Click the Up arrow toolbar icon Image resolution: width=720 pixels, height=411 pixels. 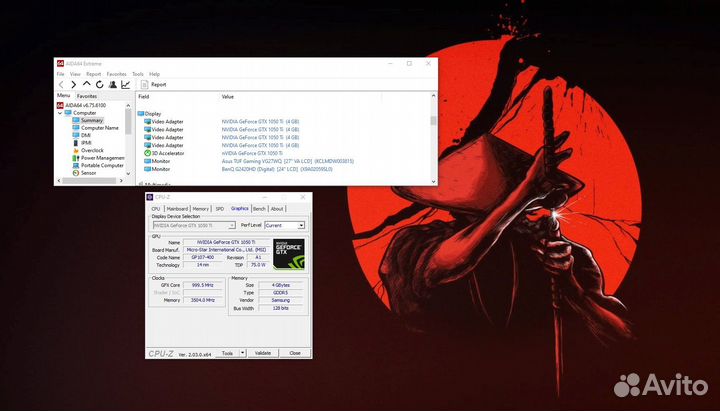[x=86, y=85]
